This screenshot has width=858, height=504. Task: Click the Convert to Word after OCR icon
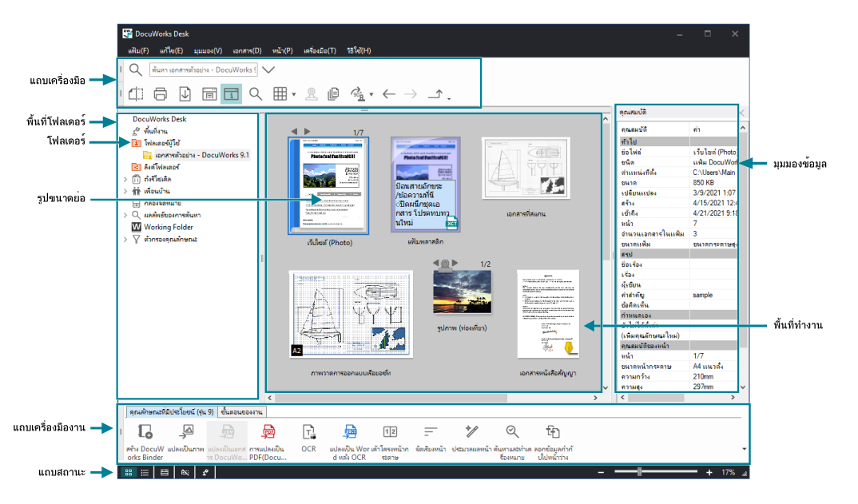pos(349,432)
